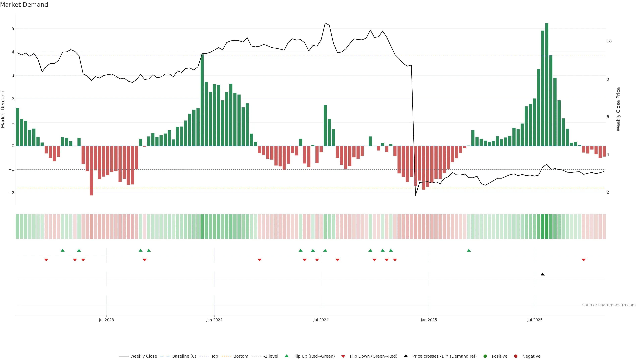Image resolution: width=644 pixels, height=362 pixels.
Task: Click the -1 level legend entry
Action: (x=271, y=356)
